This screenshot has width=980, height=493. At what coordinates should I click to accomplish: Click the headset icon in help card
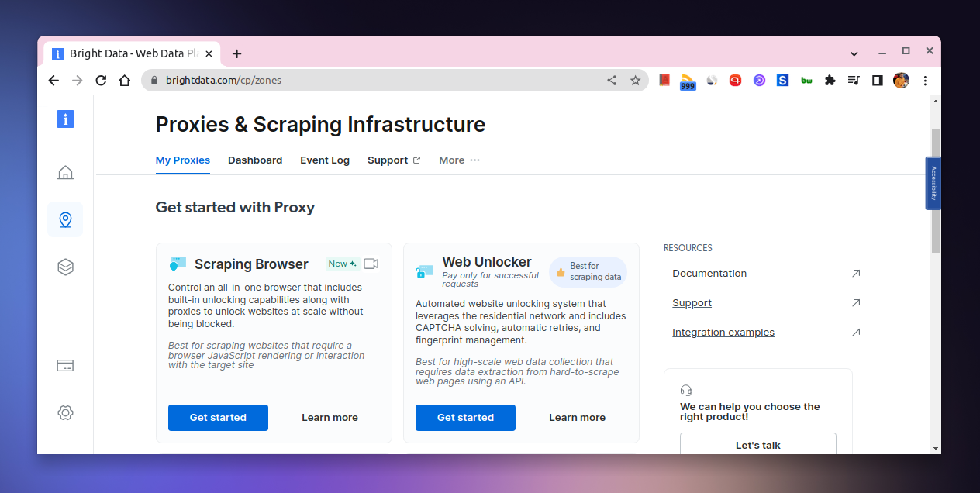pos(685,390)
